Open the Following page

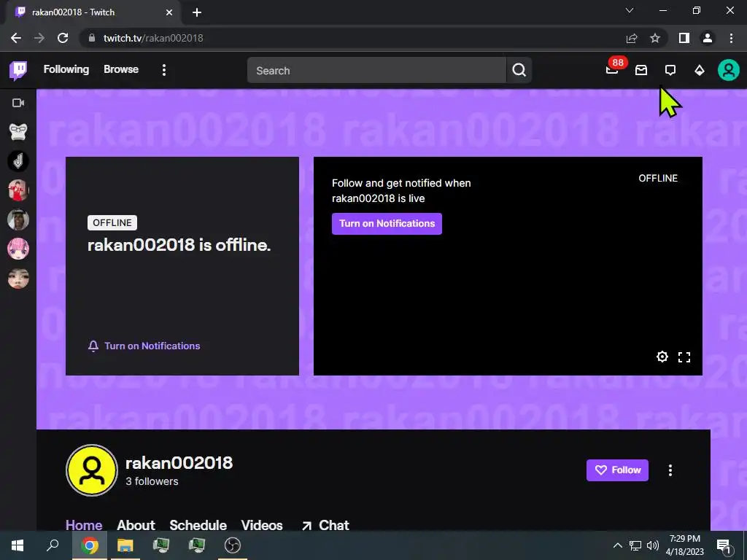pyautogui.click(x=66, y=69)
